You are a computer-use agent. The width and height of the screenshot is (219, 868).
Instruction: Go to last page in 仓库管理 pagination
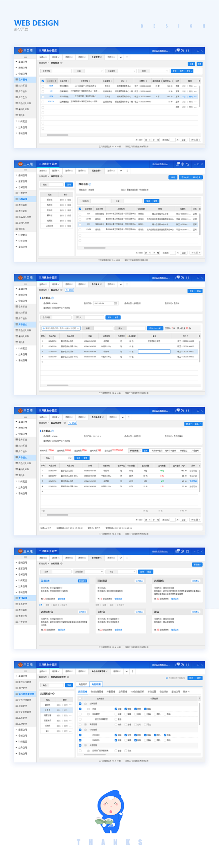pyautogui.click(x=158, y=140)
